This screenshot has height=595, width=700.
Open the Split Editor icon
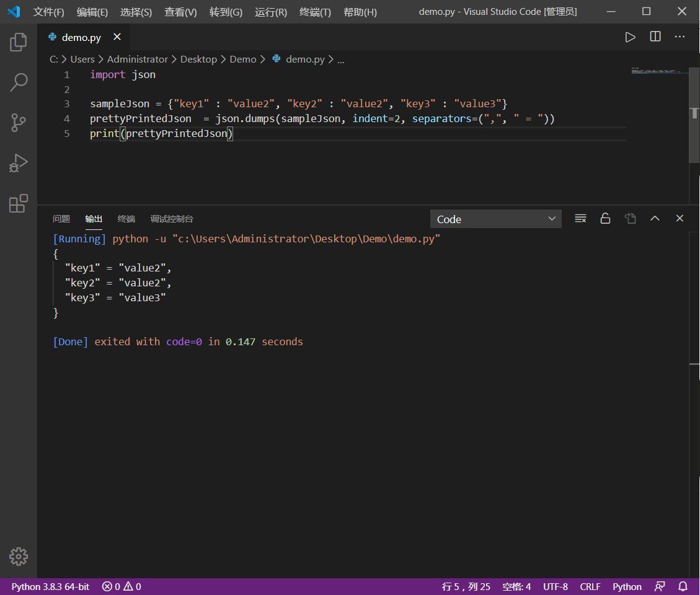655,37
